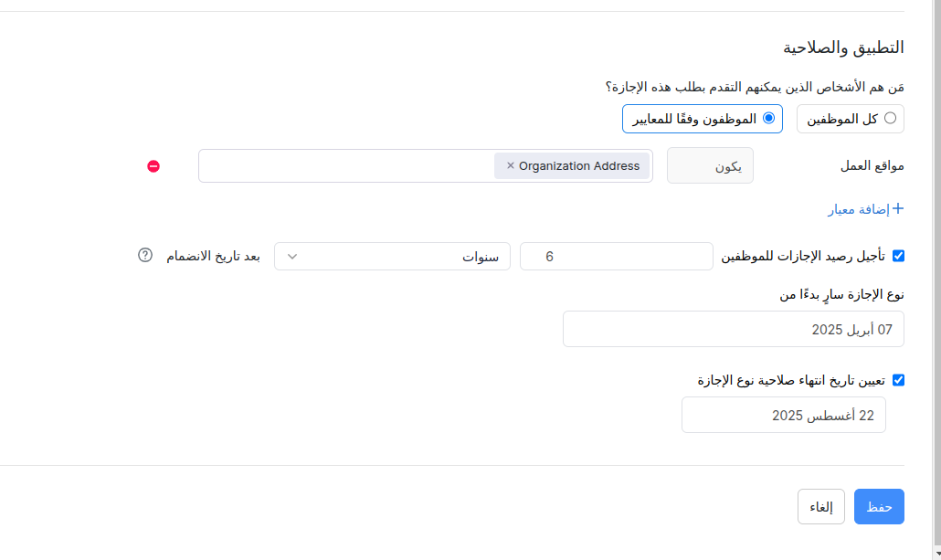Viewport: 941px width, 560px height.
Task: Click the إلغاء cancel button
Action: (820, 507)
